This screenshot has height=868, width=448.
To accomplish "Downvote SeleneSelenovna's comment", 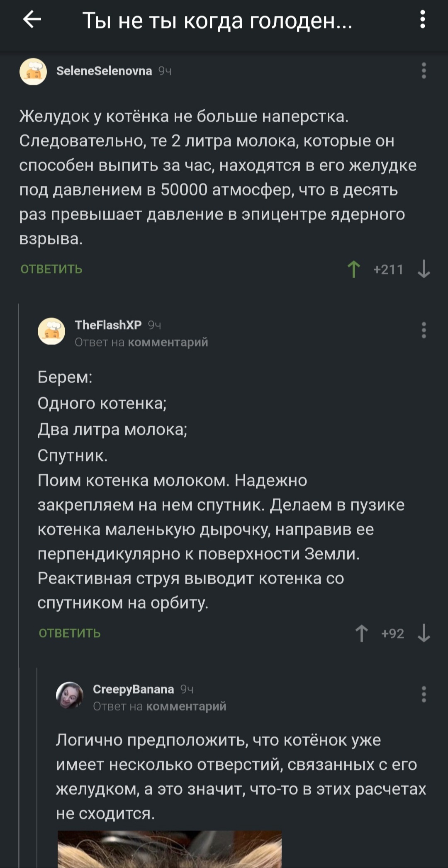I will click(x=424, y=269).
